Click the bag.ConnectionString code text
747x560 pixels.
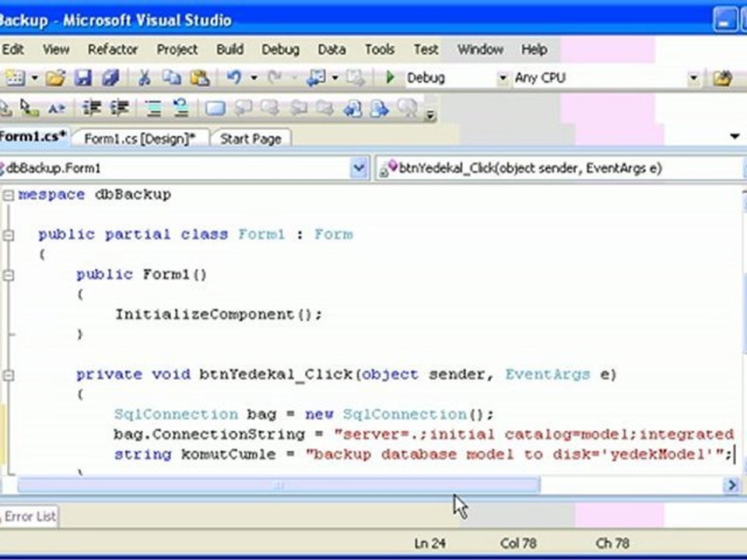point(209,434)
